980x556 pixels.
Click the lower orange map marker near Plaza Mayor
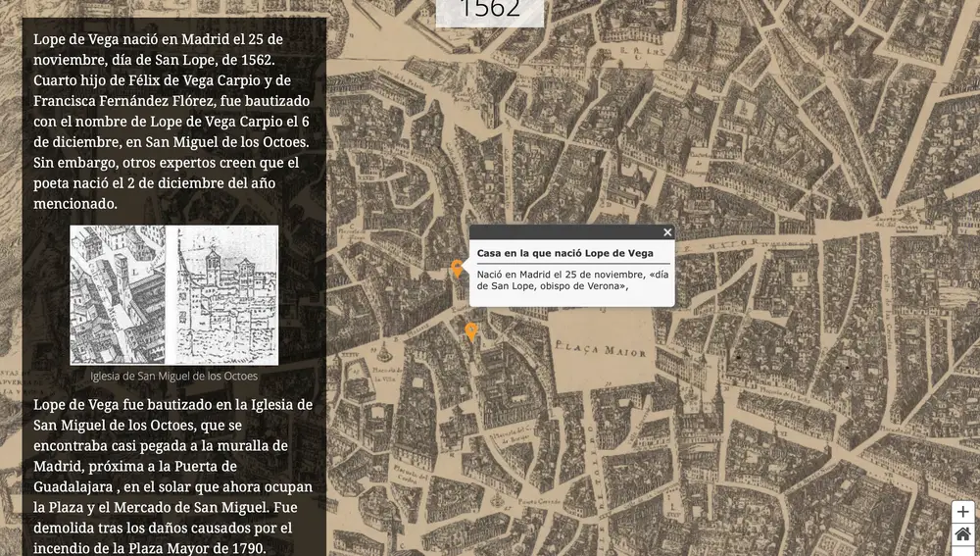pyautogui.click(x=471, y=332)
